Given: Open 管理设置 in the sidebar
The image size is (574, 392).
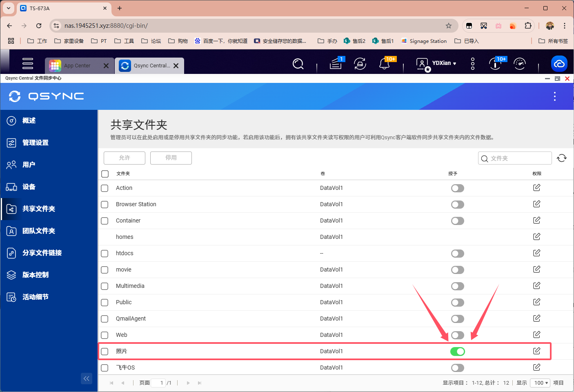Looking at the screenshot, I should pos(49,143).
